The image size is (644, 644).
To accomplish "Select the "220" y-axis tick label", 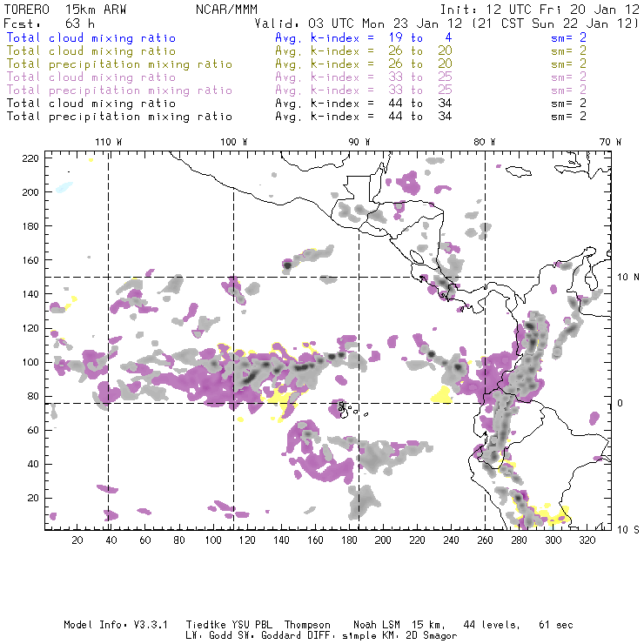I will pos(30,158).
